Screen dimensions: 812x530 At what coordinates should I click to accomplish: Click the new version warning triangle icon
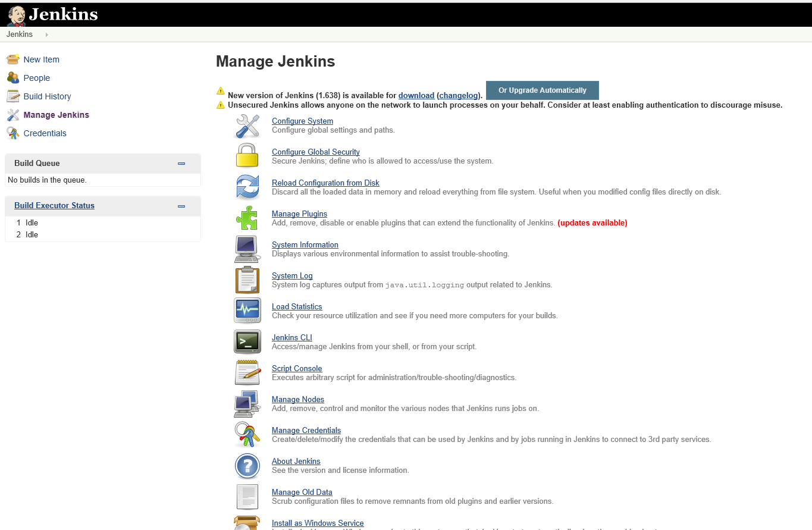click(221, 91)
